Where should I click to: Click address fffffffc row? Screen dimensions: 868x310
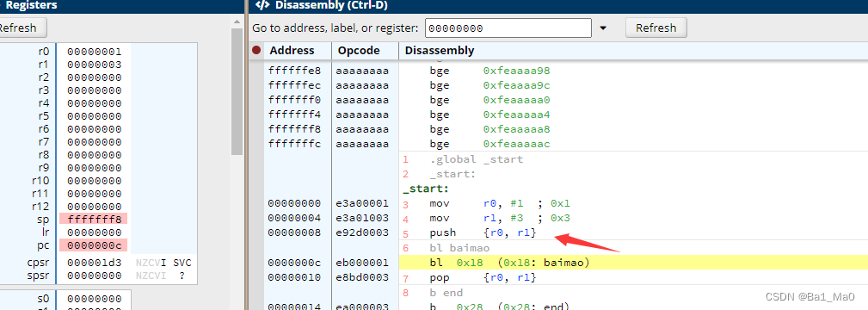click(x=293, y=144)
